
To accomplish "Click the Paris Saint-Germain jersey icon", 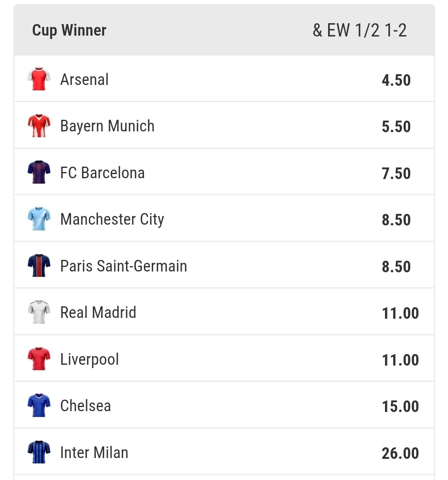I will (39, 266).
